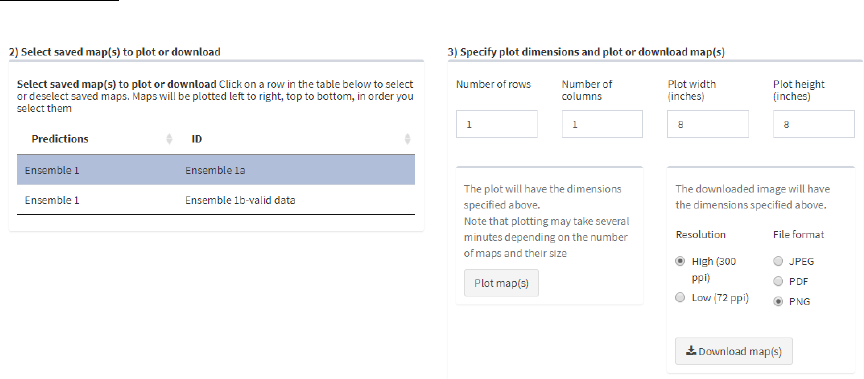Select Low (72 ppi) resolution
864x379 pixels.
coord(680,297)
